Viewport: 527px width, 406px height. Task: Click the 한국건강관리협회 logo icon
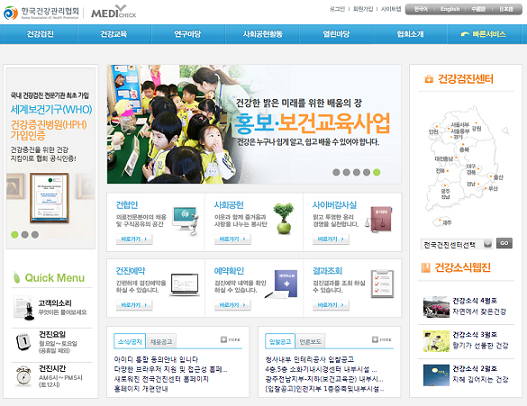(x=10, y=13)
